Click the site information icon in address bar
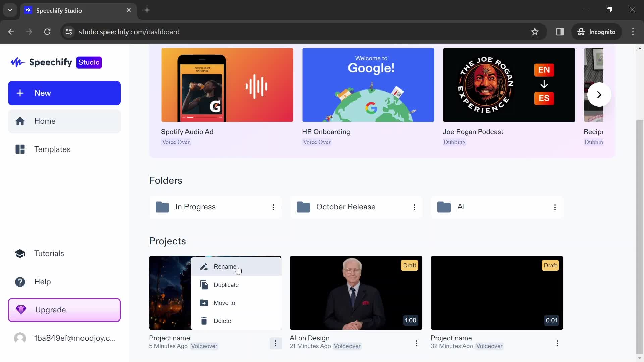644x362 pixels. click(69, 32)
